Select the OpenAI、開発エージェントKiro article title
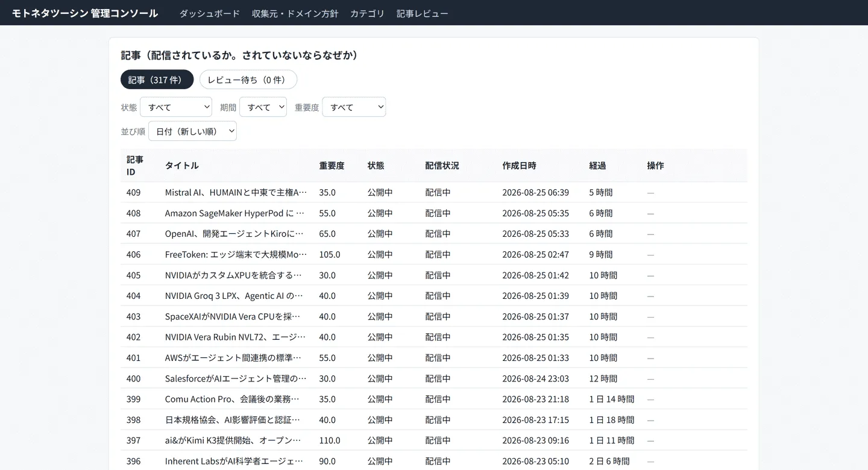 [x=234, y=234]
